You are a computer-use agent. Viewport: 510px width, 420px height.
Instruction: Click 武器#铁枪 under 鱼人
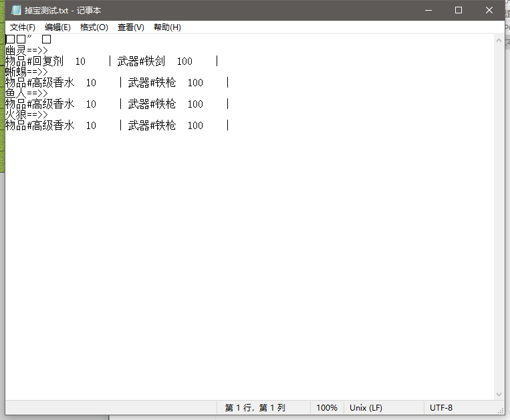click(152, 104)
